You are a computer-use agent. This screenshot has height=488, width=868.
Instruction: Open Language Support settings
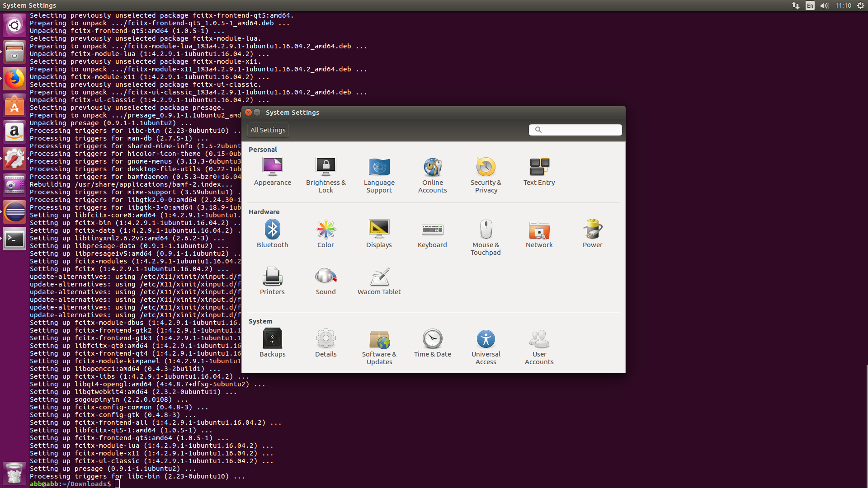(379, 172)
